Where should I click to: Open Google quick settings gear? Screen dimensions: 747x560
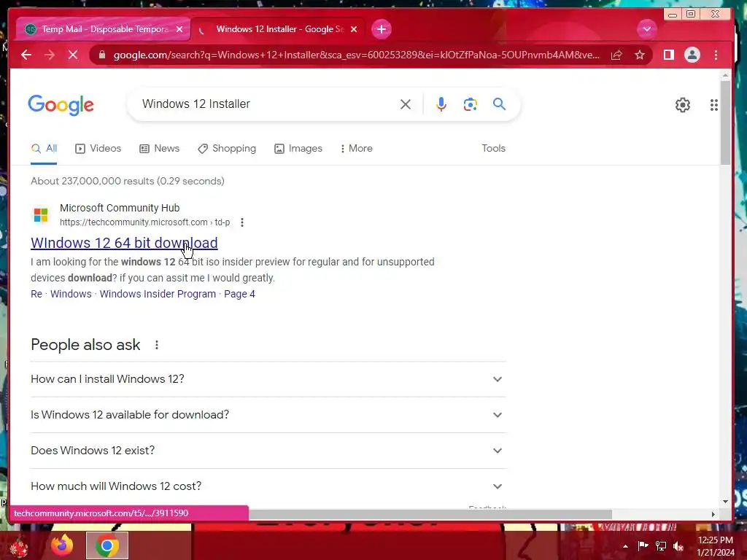click(683, 105)
